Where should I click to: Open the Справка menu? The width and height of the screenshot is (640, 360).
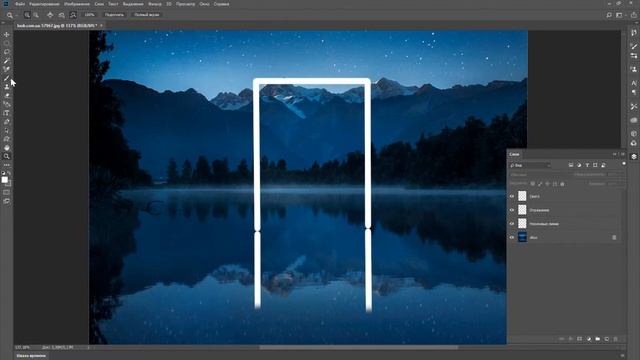pos(221,4)
